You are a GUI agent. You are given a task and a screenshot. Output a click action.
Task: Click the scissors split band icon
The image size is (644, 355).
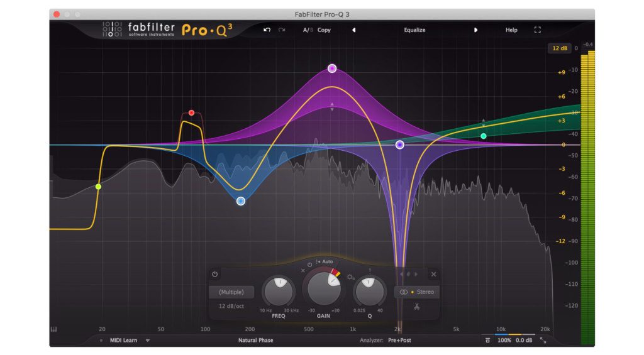[416, 307]
